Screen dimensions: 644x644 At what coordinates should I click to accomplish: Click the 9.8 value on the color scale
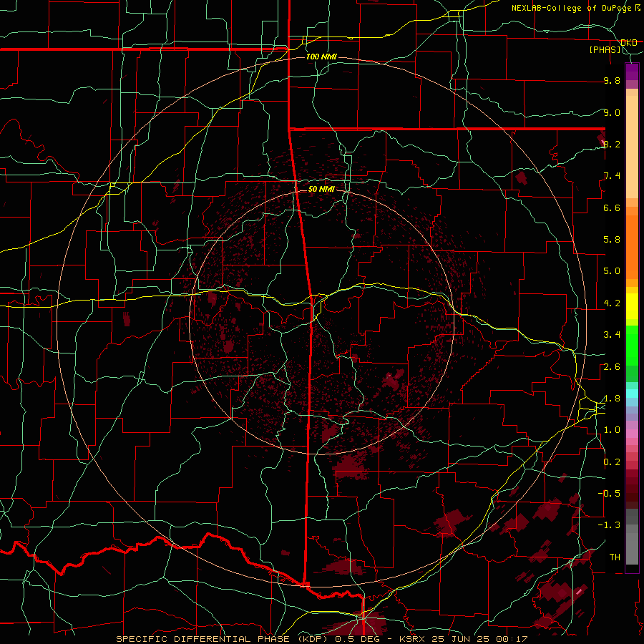(612, 81)
